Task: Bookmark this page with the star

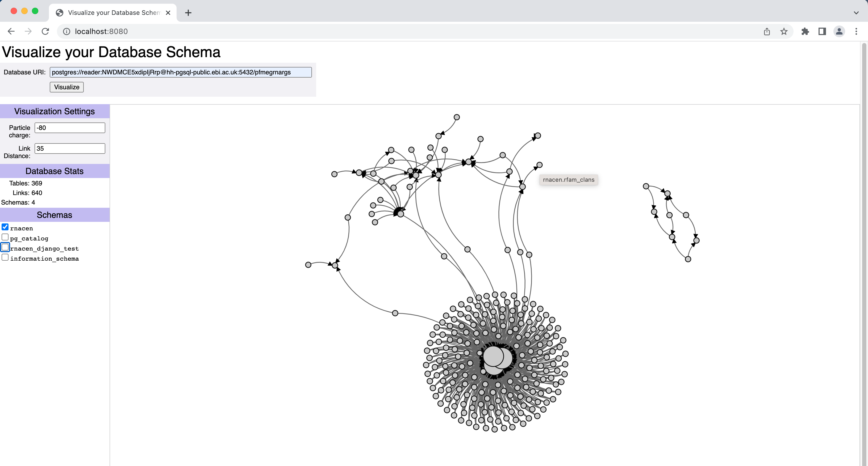Action: [784, 31]
